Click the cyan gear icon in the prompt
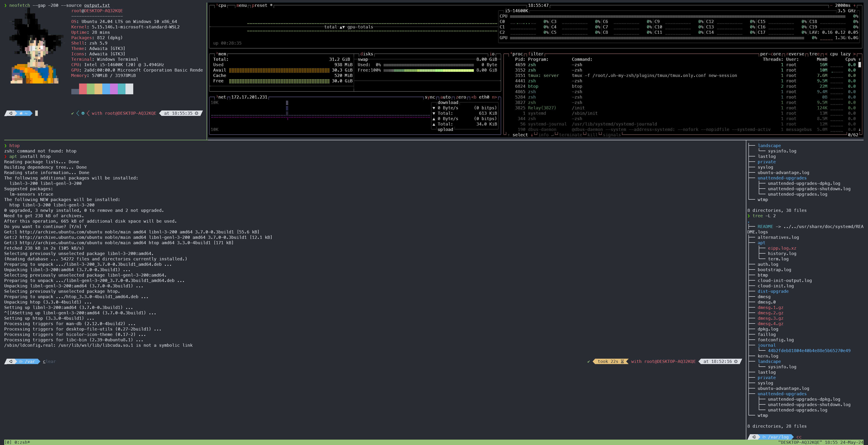Image resolution: width=868 pixels, height=445 pixels. [83, 113]
